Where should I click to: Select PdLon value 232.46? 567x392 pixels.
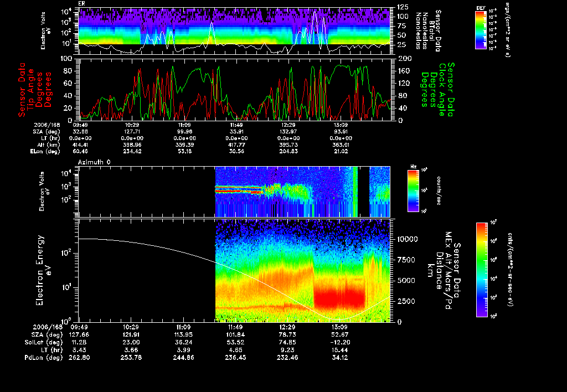tap(287, 357)
